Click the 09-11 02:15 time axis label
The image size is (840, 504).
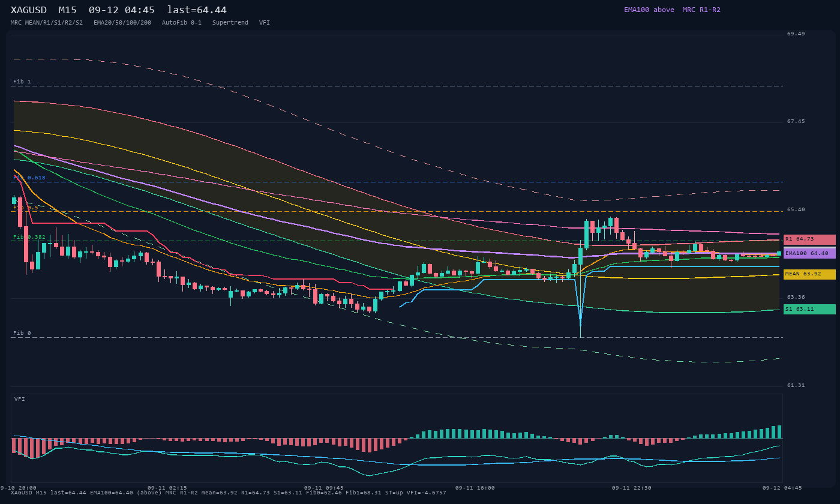pos(167,488)
